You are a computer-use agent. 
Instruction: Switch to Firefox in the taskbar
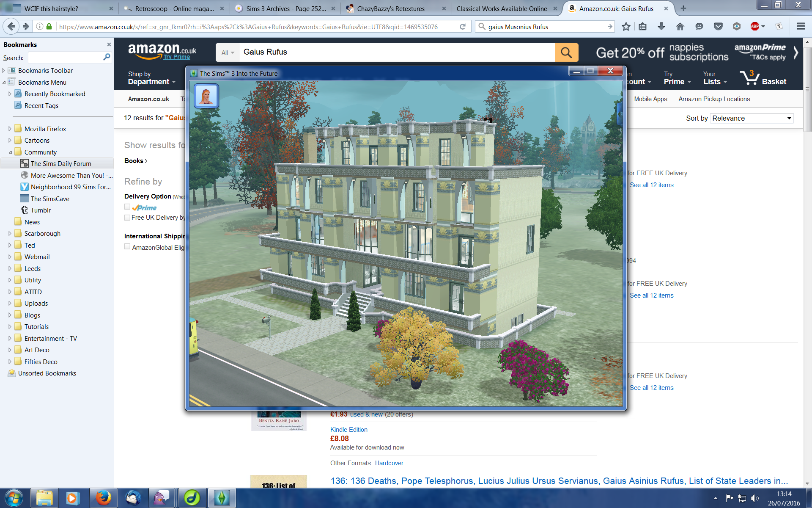click(103, 498)
